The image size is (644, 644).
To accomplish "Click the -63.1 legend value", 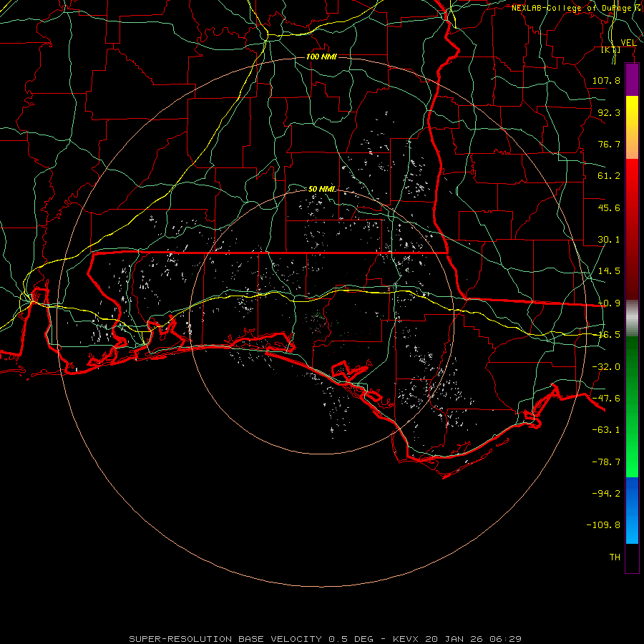I will (606, 430).
